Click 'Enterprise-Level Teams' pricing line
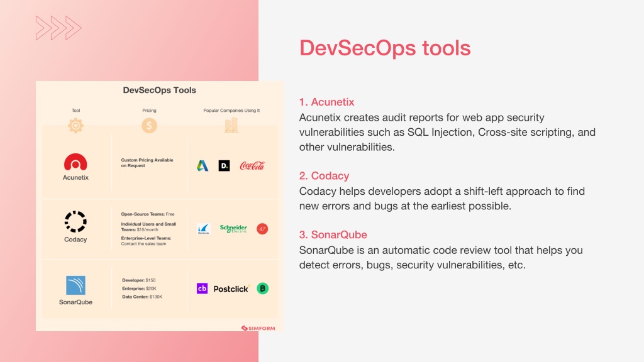 (146, 241)
